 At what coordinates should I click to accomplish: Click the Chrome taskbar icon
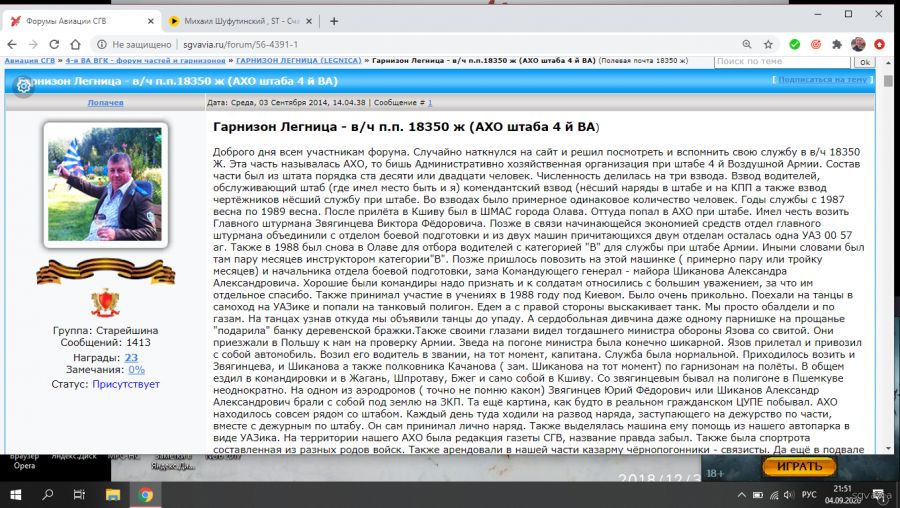pyautogui.click(x=145, y=495)
